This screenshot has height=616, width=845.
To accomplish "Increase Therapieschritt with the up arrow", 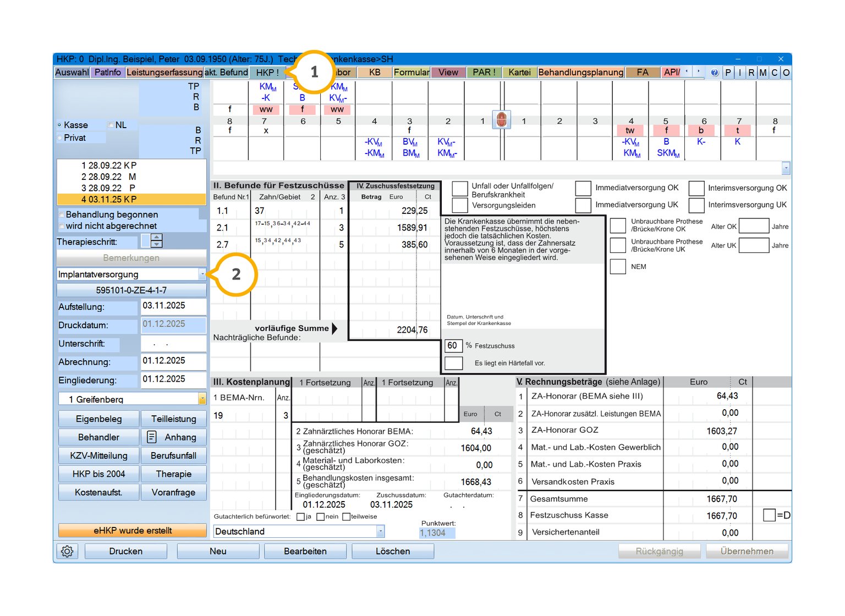I will [x=157, y=237].
